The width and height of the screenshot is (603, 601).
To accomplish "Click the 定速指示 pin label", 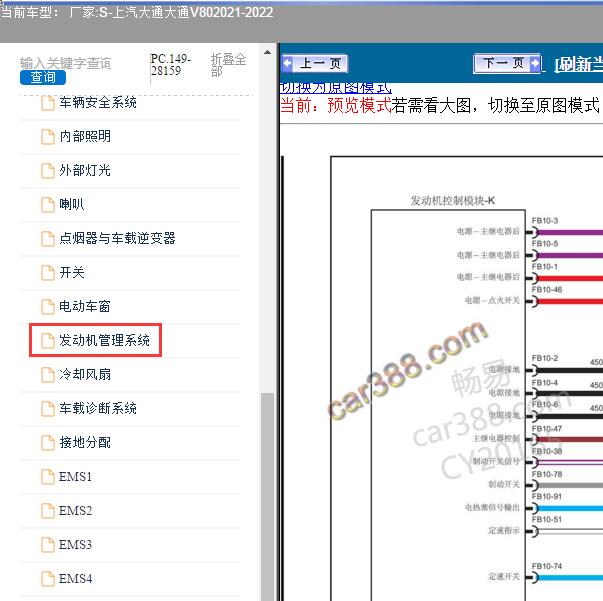I will pos(504,531).
